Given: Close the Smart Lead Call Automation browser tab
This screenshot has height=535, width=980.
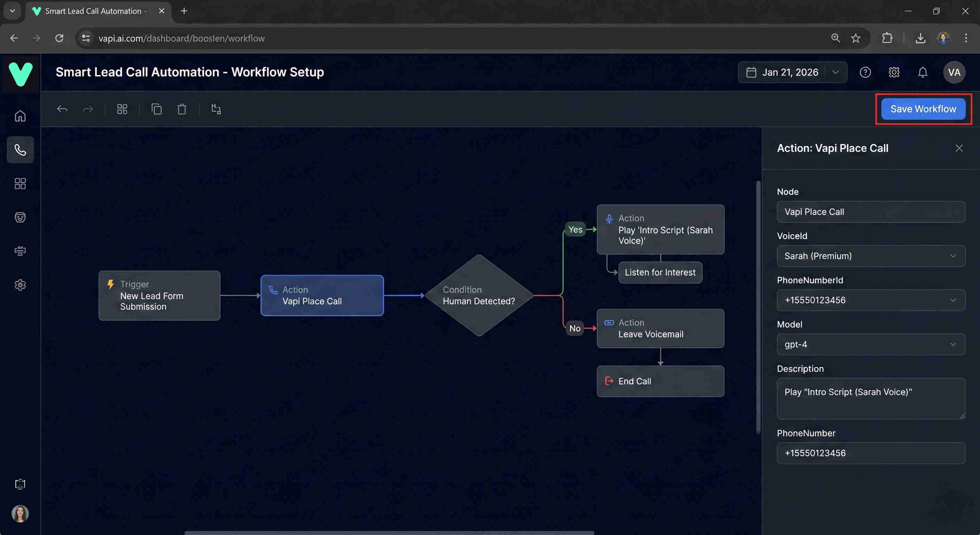Looking at the screenshot, I should 162,11.
